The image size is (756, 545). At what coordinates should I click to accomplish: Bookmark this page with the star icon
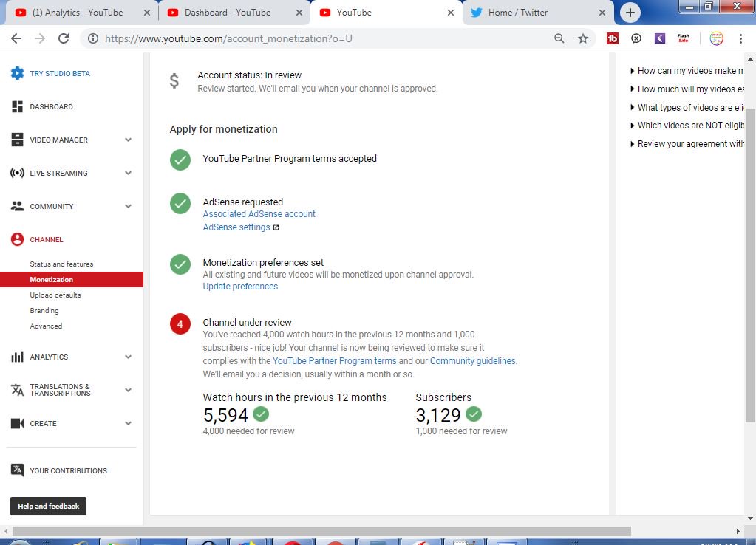pos(583,38)
